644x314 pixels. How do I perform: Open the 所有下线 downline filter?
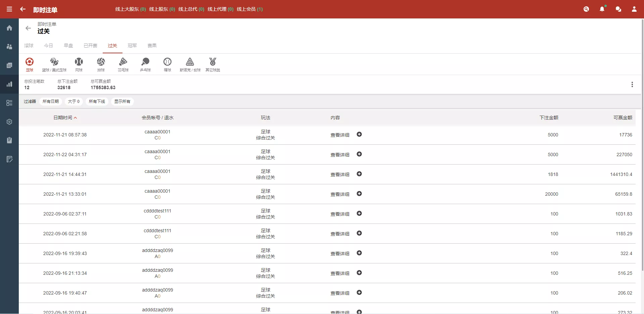click(x=97, y=102)
